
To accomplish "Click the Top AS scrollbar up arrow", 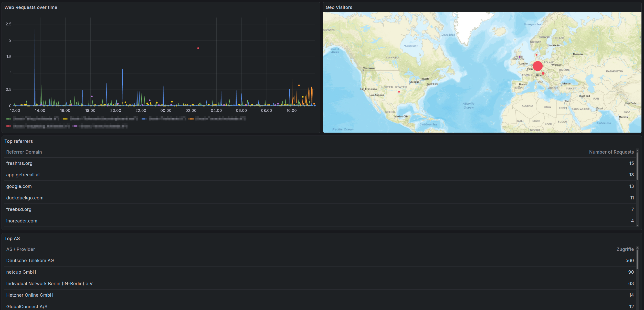I will 637,248.
